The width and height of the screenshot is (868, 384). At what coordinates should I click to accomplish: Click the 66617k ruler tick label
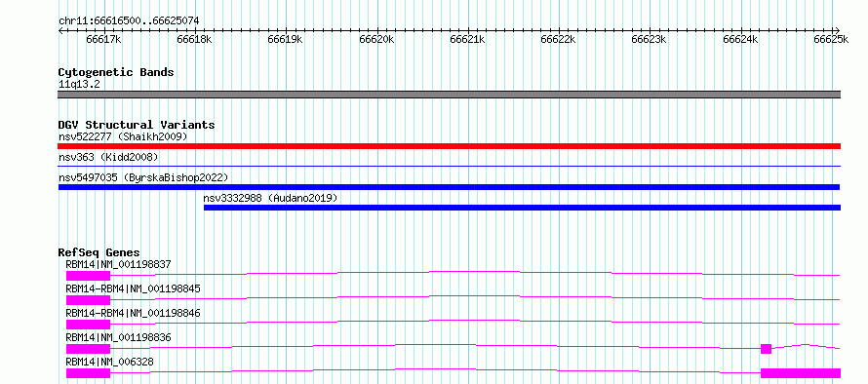pos(104,40)
